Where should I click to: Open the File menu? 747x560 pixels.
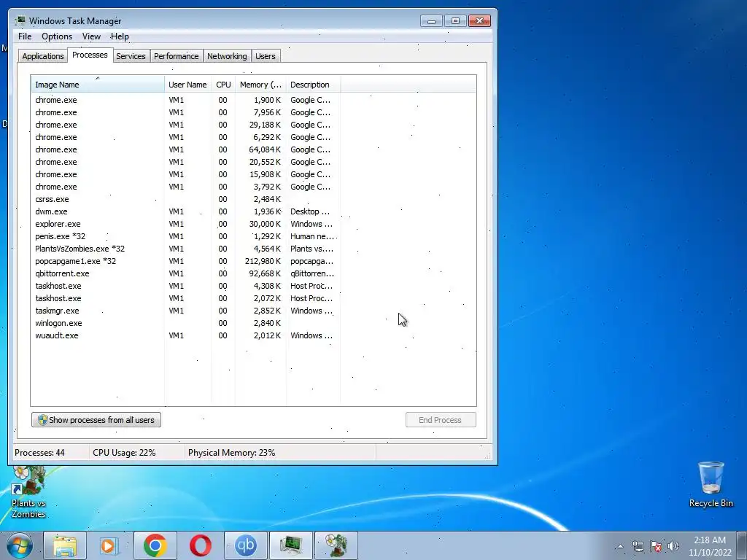point(25,36)
